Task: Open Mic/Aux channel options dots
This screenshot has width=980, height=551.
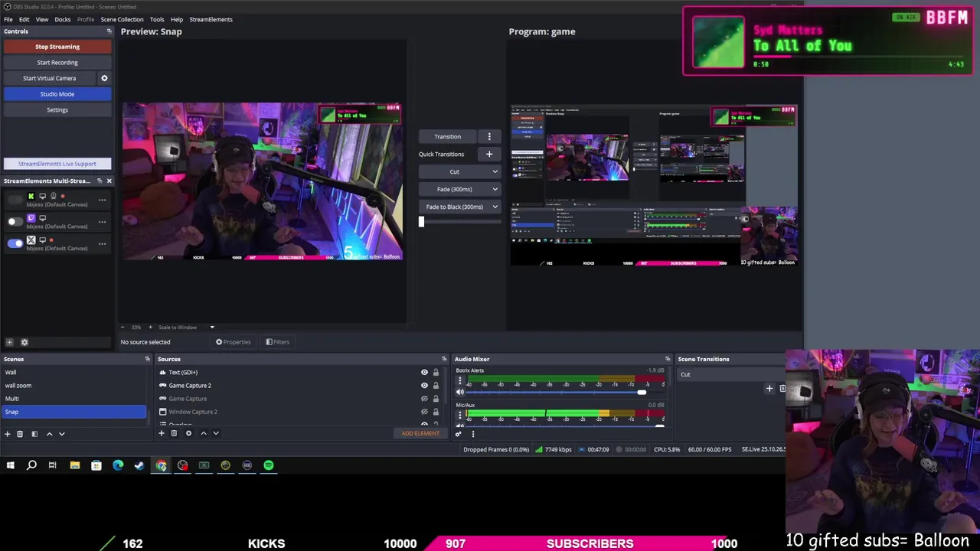Action: [x=459, y=415]
